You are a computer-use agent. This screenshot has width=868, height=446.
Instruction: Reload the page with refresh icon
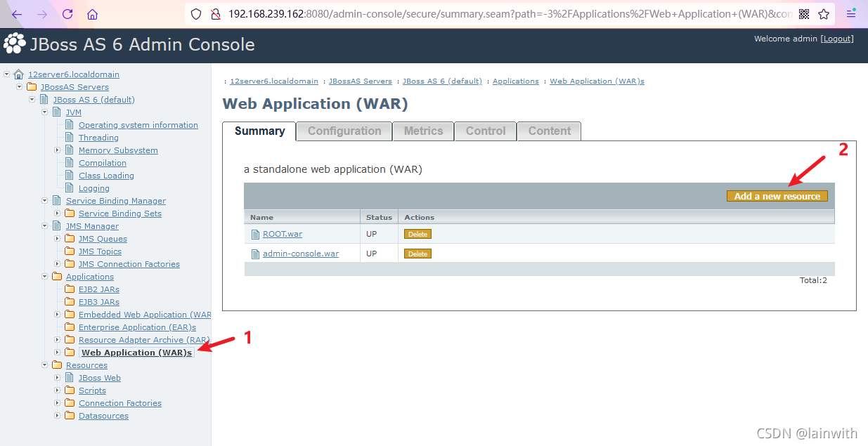(67, 14)
